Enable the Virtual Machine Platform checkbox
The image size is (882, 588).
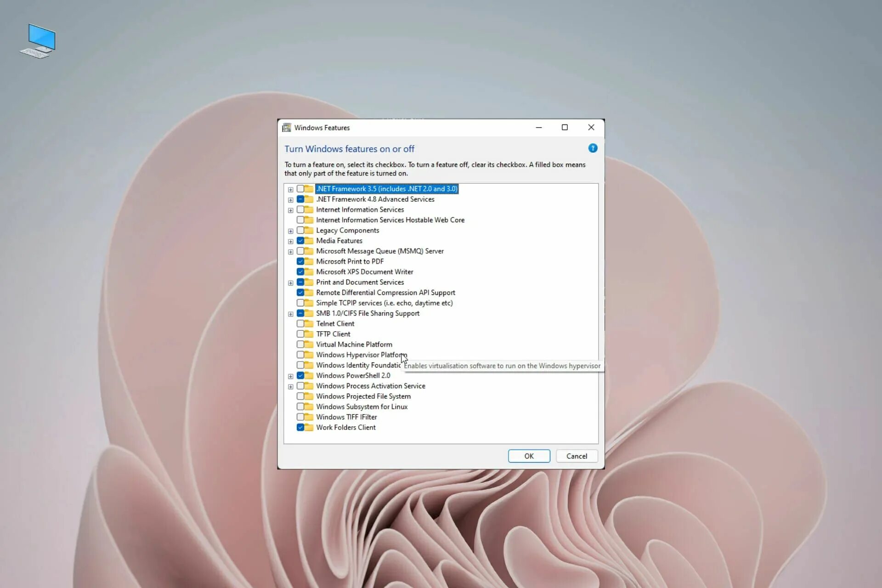coord(300,345)
